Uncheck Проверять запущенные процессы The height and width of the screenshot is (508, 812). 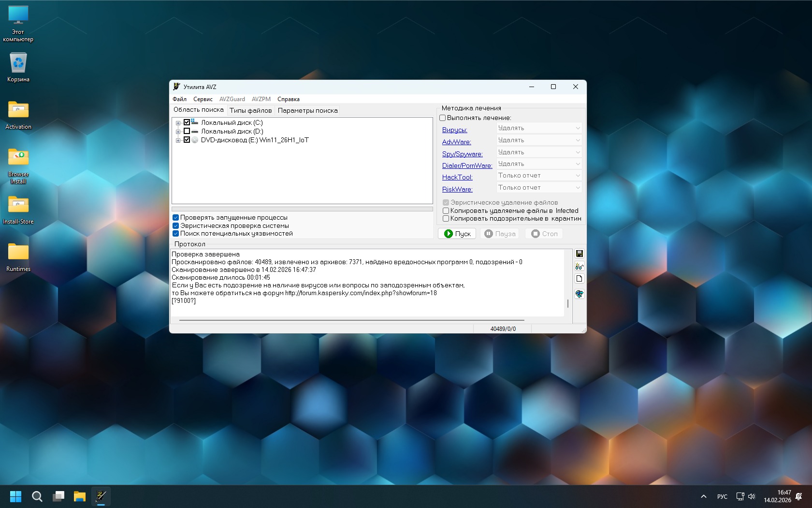tap(176, 218)
